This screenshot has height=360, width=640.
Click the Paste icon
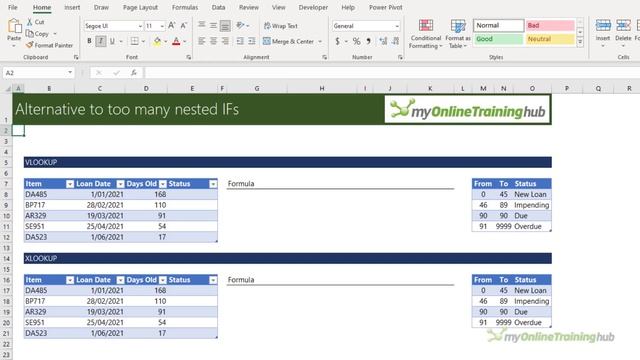[14, 27]
